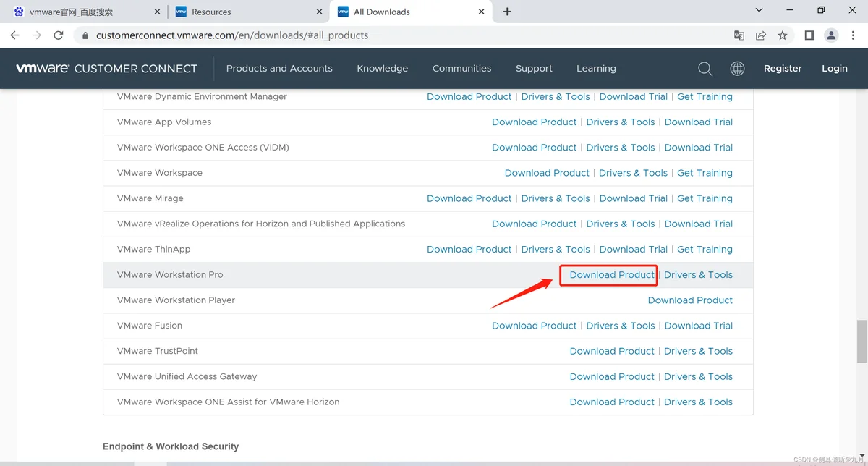Click Download Product for VMware TrustPoint

pyautogui.click(x=612, y=351)
